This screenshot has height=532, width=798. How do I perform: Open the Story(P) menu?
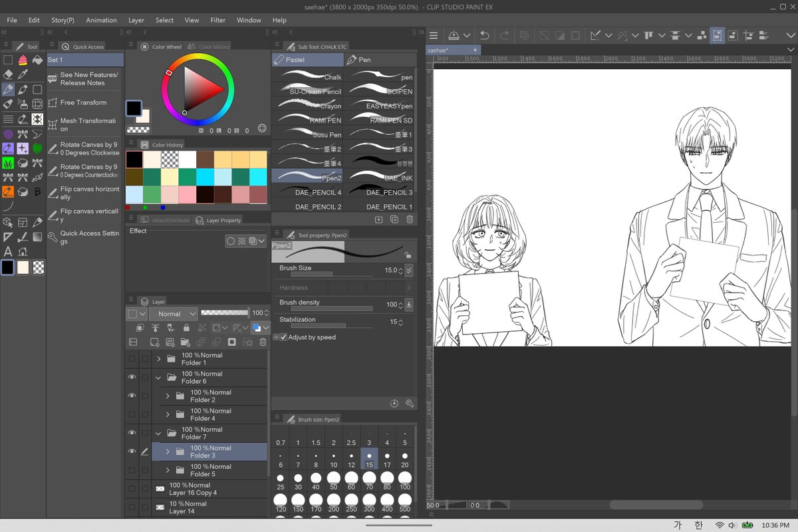point(63,20)
